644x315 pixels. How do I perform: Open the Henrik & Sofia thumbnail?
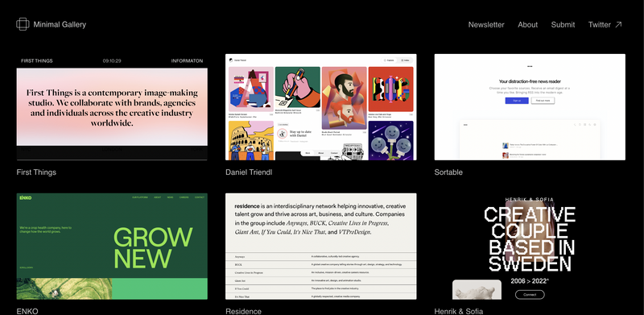(530, 247)
